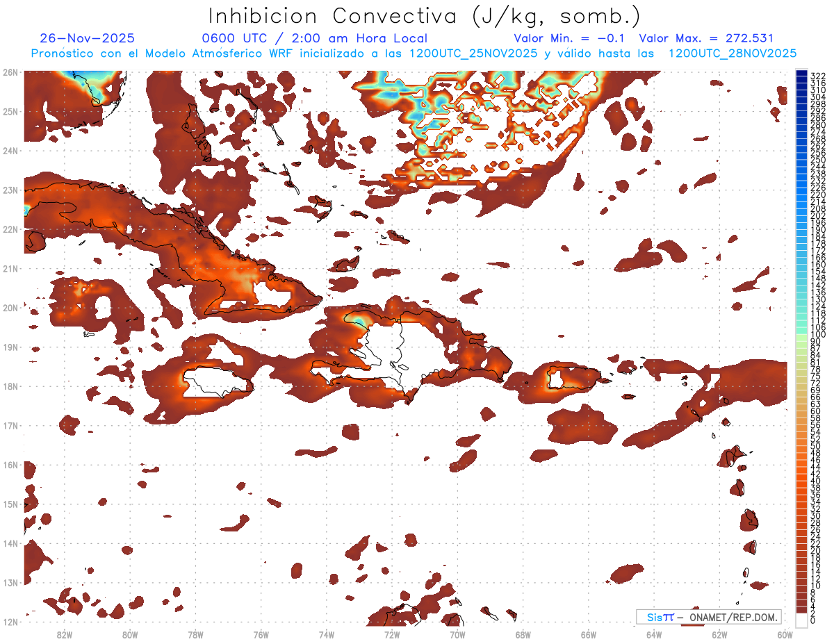Click the '21N' latitude label
Screen dimensions: 834x644
[x=10, y=268]
